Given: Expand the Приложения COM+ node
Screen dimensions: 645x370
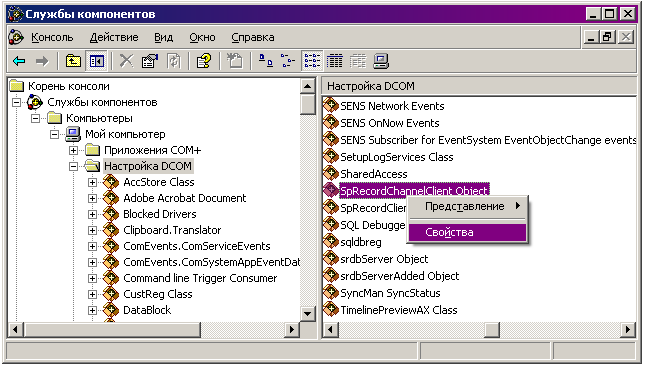Looking at the screenshot, I should [73, 150].
